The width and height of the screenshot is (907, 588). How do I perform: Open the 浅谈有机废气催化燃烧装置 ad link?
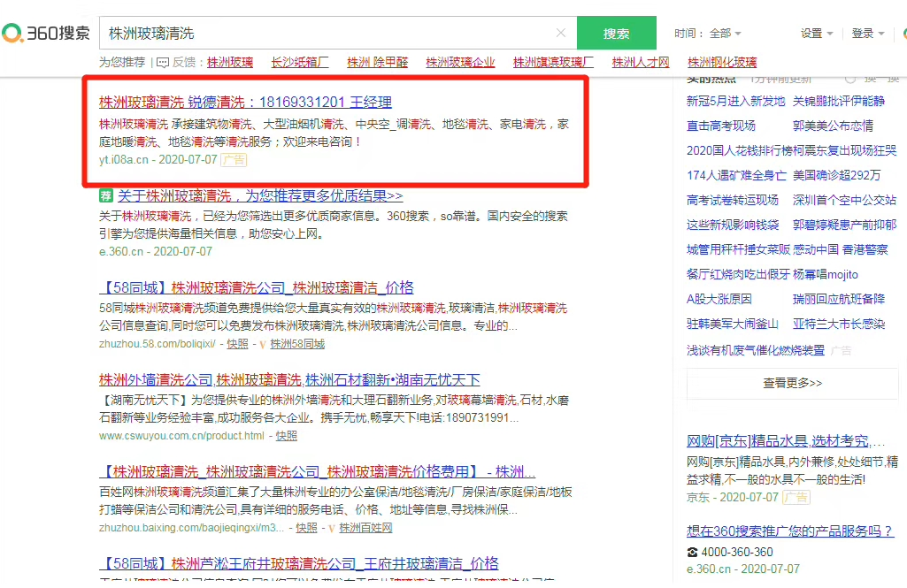(756, 350)
